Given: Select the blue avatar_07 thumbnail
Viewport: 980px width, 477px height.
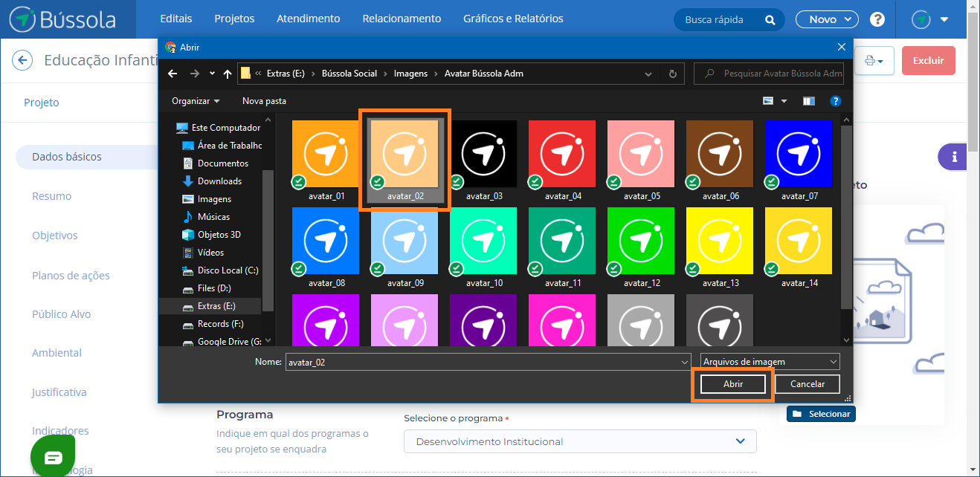Looking at the screenshot, I should [x=799, y=154].
